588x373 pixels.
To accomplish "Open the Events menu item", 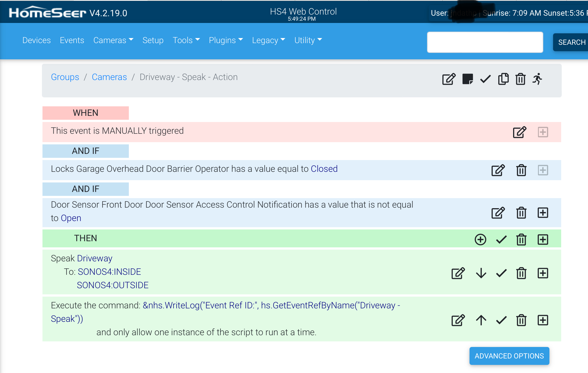I will pyautogui.click(x=72, y=40).
